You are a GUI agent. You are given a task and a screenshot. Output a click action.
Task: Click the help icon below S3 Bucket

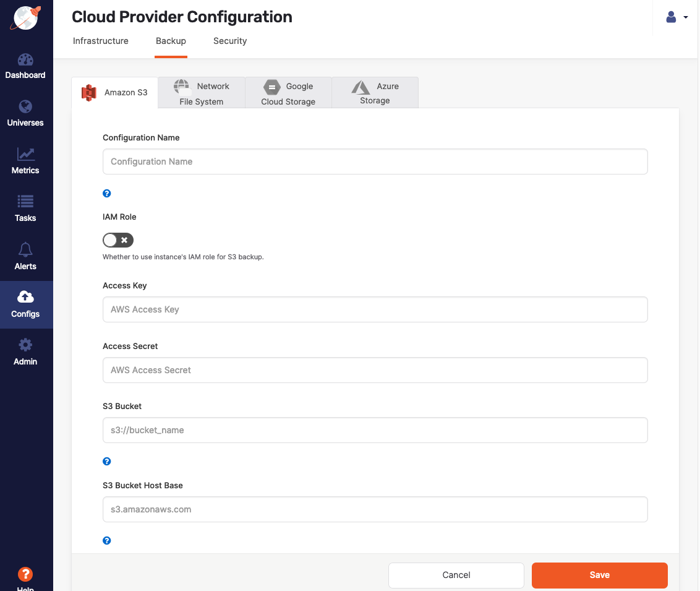coord(106,461)
